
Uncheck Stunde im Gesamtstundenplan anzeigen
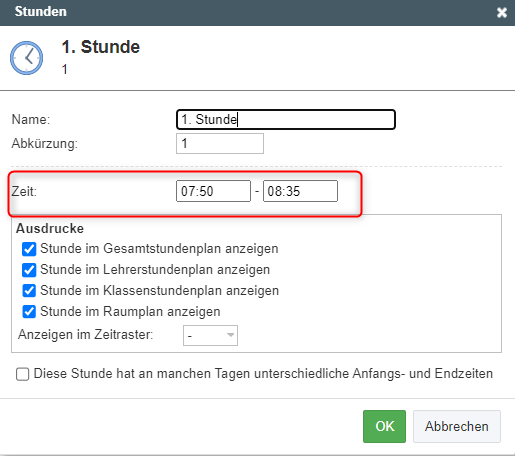pos(29,249)
